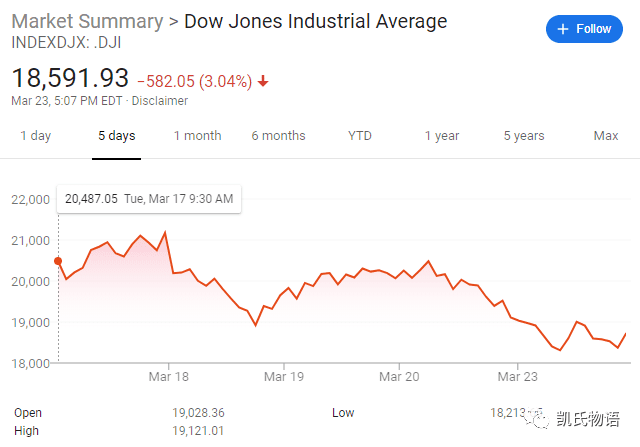This screenshot has height=447, width=640.
Task: Show the YTD chart range
Action: tap(360, 136)
